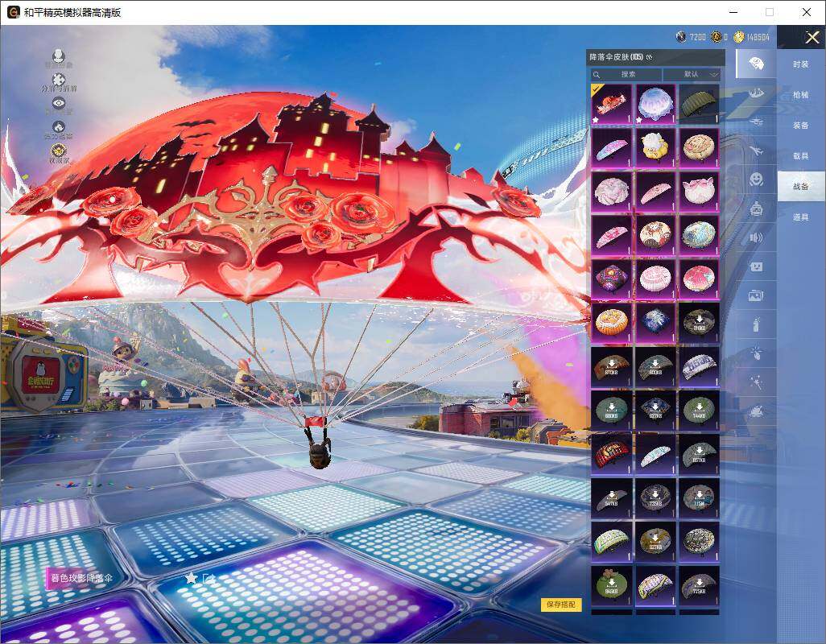Switch to the 时装 tab
The width and height of the screenshot is (826, 644).
(800, 64)
